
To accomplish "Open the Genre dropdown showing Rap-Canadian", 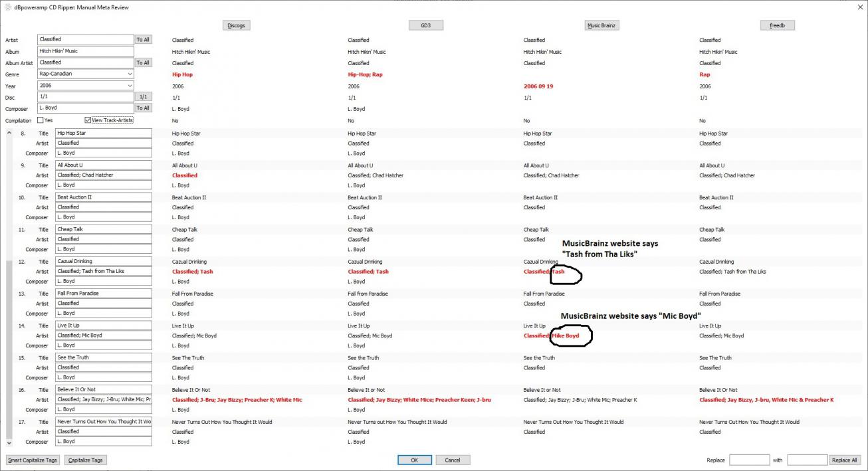I will coord(129,74).
